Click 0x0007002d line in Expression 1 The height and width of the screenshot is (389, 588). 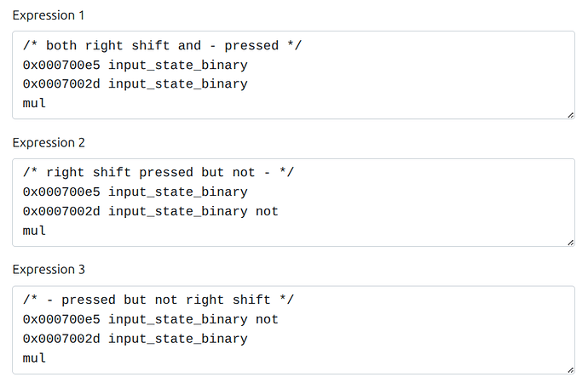(135, 84)
